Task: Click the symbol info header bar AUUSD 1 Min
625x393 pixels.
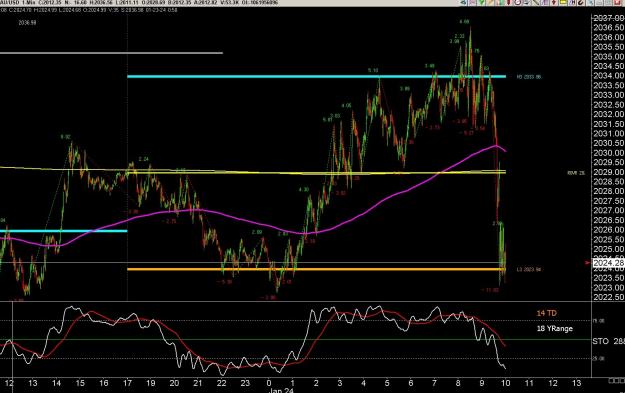Action: 140,3
